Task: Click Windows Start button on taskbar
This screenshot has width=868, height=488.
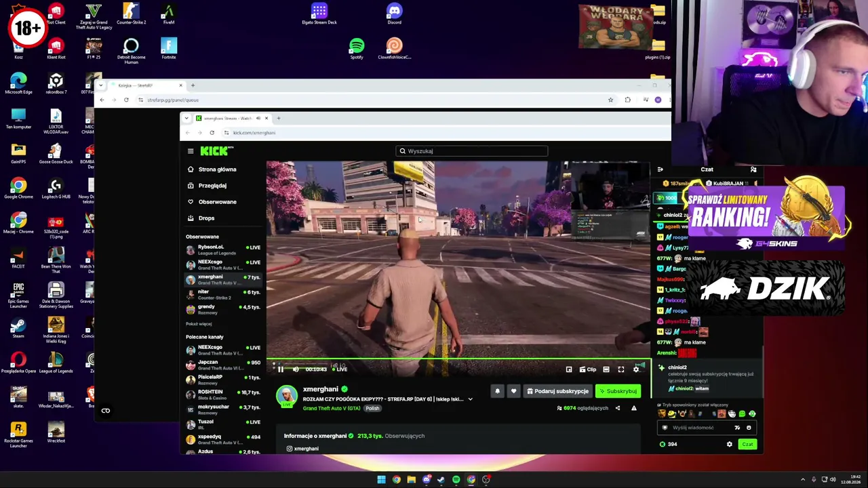Action: pos(381,480)
